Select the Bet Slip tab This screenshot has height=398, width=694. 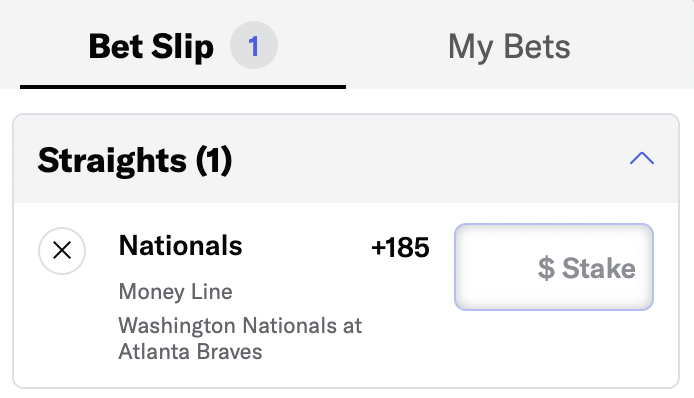tap(183, 46)
